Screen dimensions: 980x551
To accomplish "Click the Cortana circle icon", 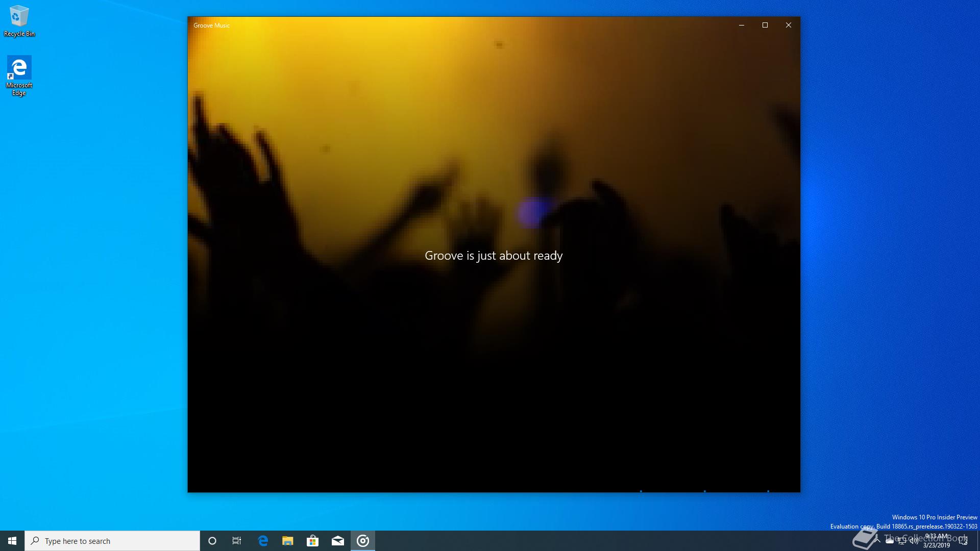I will [x=212, y=541].
